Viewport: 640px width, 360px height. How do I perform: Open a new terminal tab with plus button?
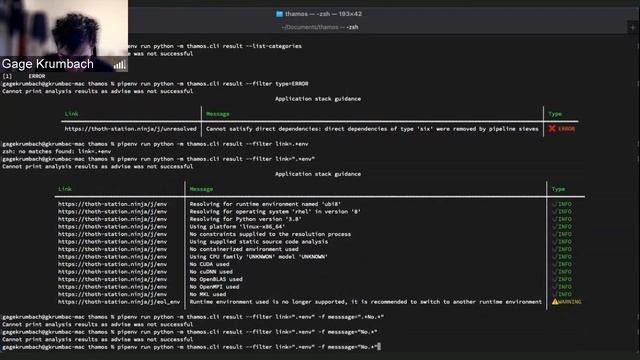(x=633, y=27)
